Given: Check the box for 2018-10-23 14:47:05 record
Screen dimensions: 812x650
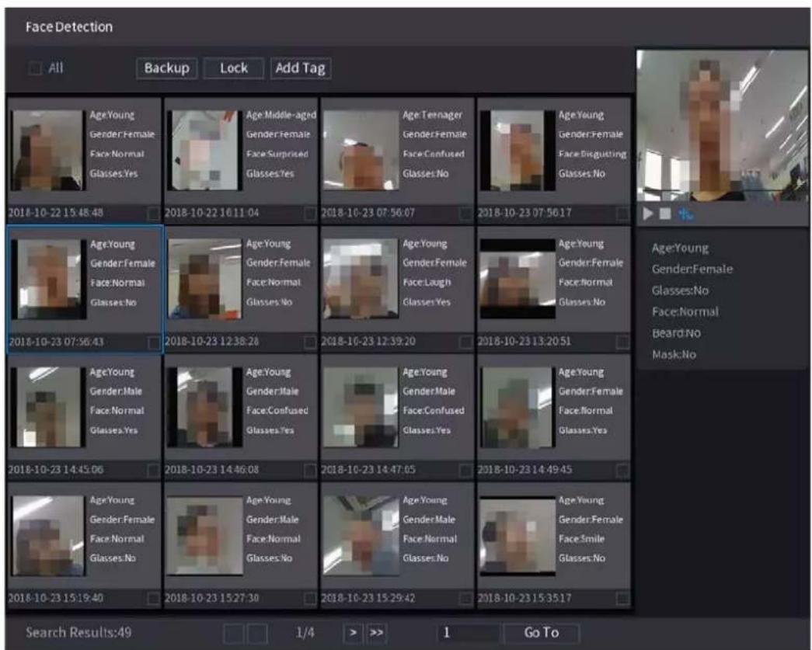Looking at the screenshot, I should pos(465,470).
